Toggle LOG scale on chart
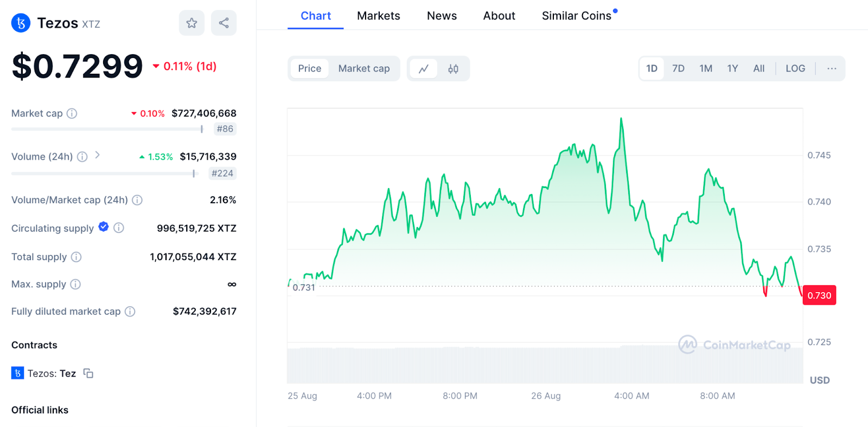The height and width of the screenshot is (427, 868). click(795, 69)
